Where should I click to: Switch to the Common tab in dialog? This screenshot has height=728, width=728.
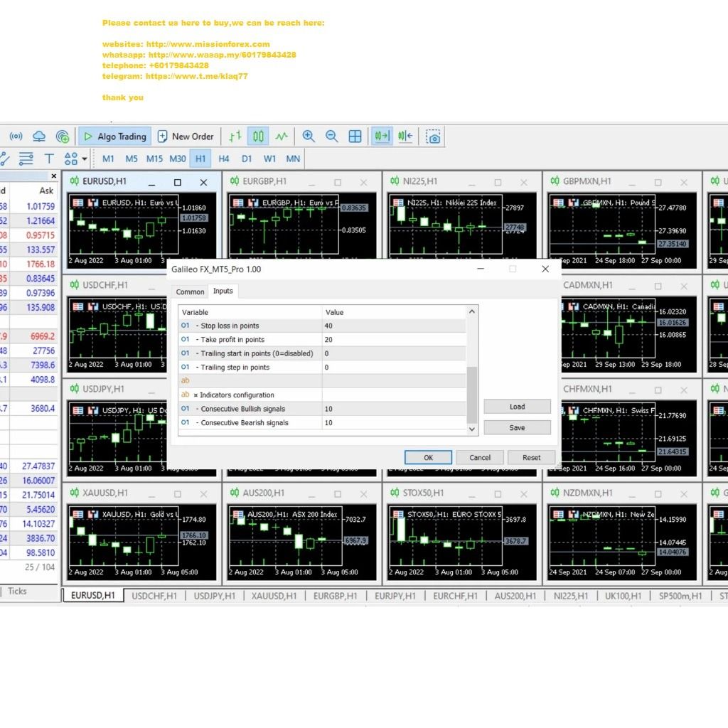point(190,291)
